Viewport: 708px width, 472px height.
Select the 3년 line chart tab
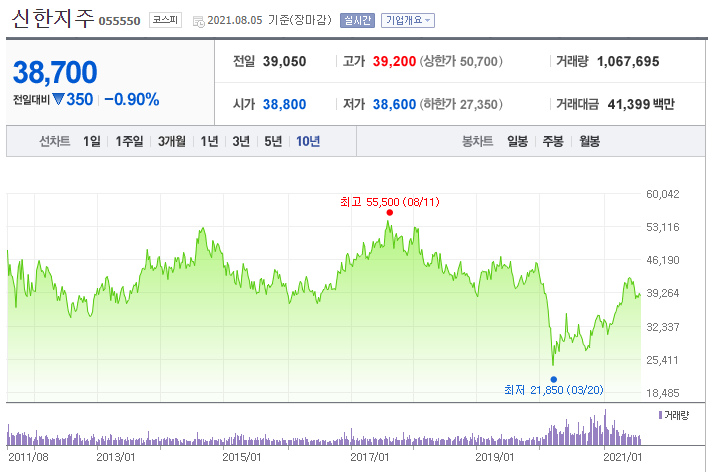241,141
